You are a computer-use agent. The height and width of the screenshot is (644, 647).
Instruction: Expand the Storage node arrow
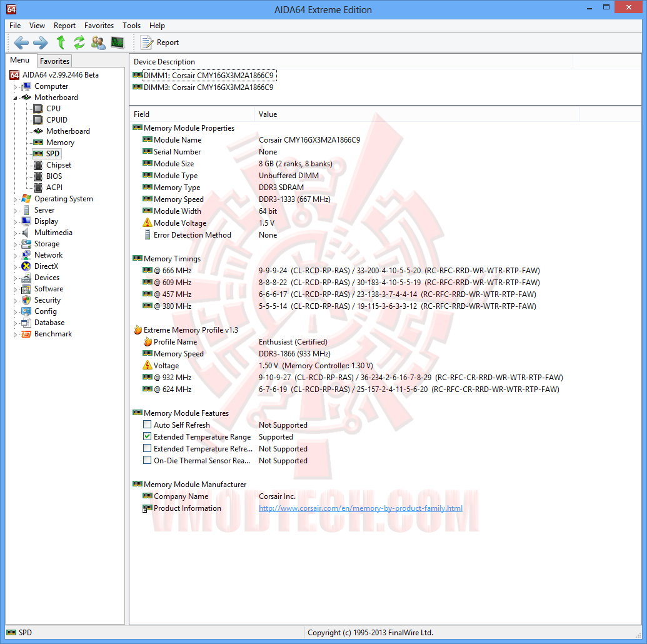pos(15,244)
